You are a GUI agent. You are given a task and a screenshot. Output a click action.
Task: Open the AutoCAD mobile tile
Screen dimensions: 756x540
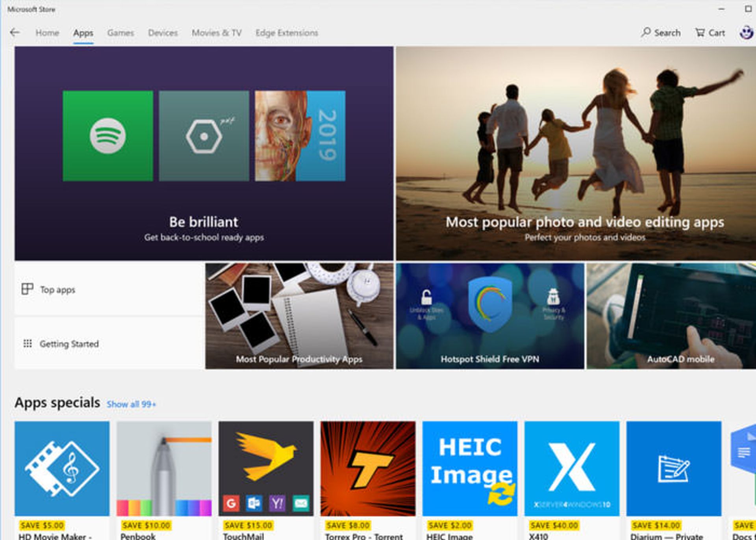(671, 316)
